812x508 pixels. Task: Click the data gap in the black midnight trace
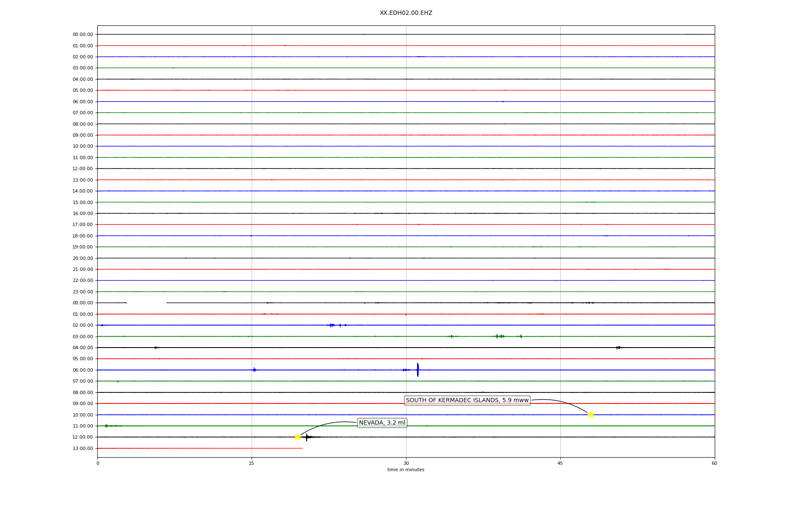click(x=146, y=303)
